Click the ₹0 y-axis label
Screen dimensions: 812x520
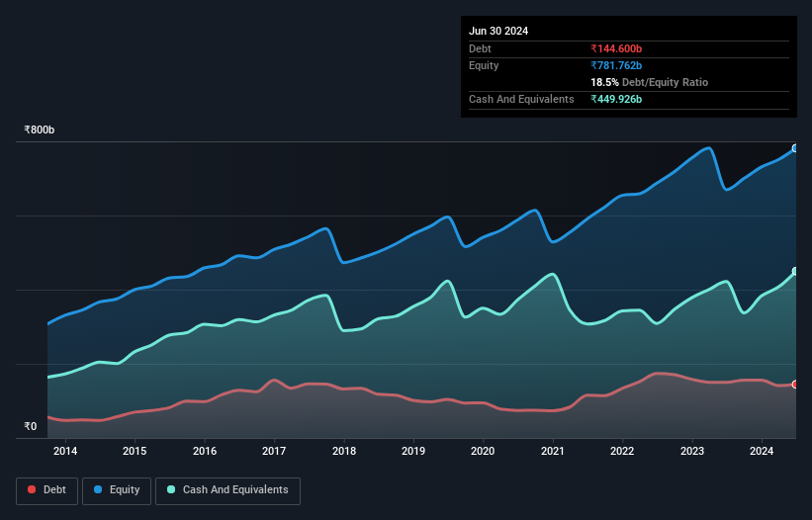pos(31,426)
